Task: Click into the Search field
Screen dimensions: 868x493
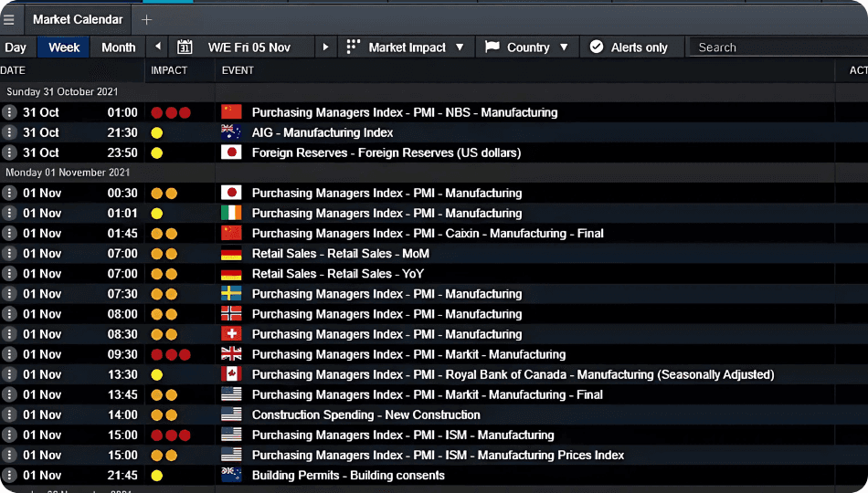Action: tap(777, 47)
